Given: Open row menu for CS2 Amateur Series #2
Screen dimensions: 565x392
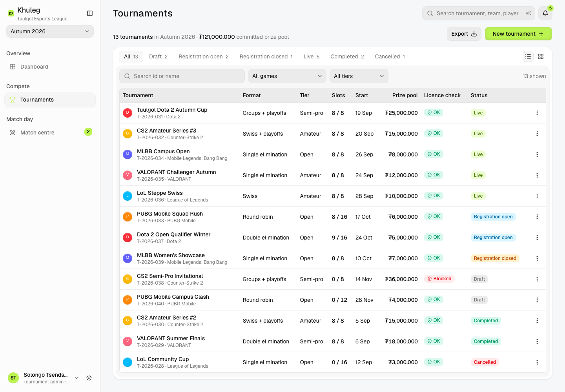Looking at the screenshot, I should [x=537, y=321].
